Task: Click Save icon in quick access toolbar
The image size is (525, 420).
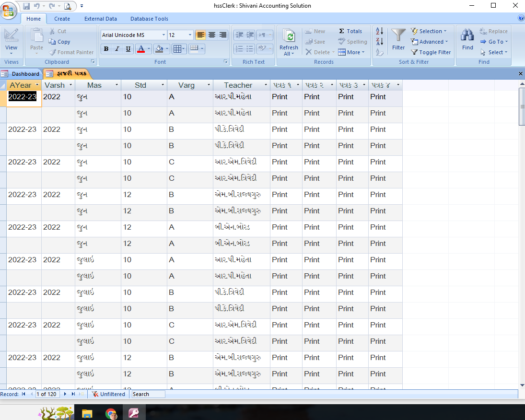Action: (26, 6)
